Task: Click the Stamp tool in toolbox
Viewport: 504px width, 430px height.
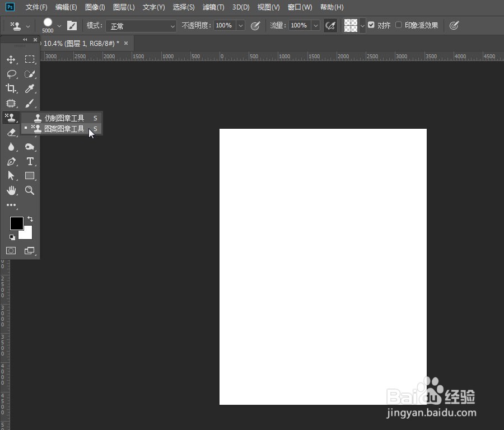Action: (11, 118)
